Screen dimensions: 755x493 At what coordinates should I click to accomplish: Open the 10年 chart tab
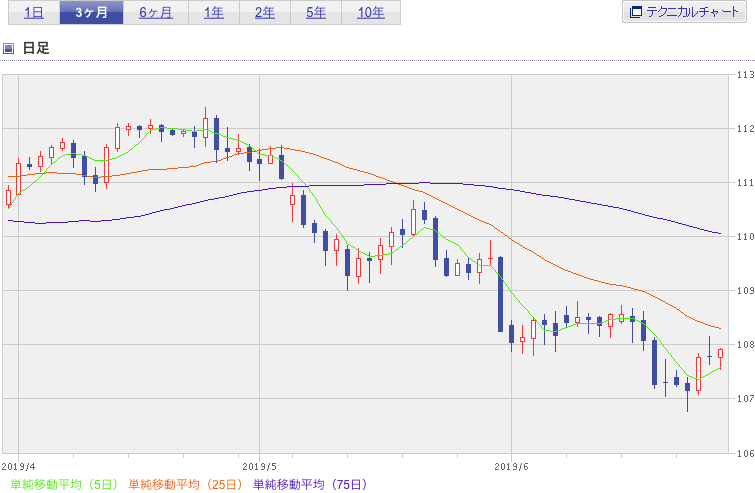pos(371,13)
